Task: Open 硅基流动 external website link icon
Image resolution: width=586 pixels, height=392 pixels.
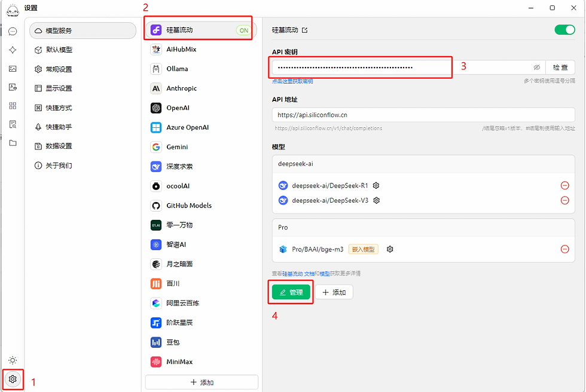Action: coord(304,30)
